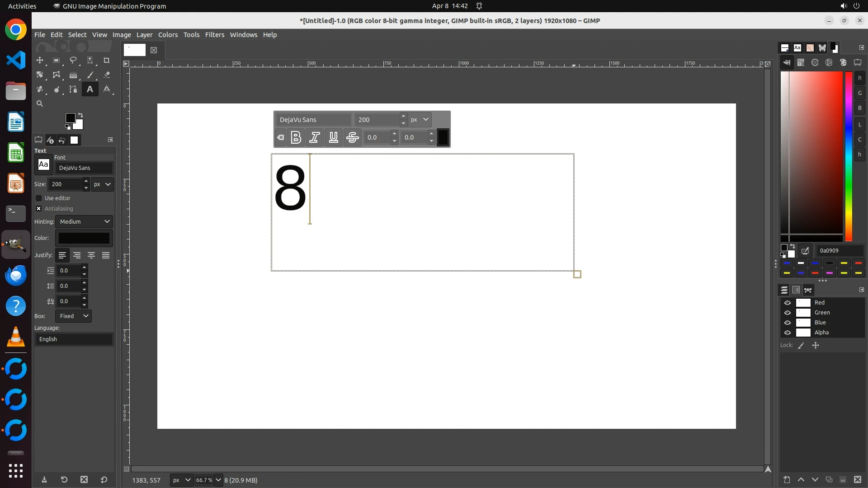
Task: Select the Text tool in toolbox
Action: click(90, 89)
